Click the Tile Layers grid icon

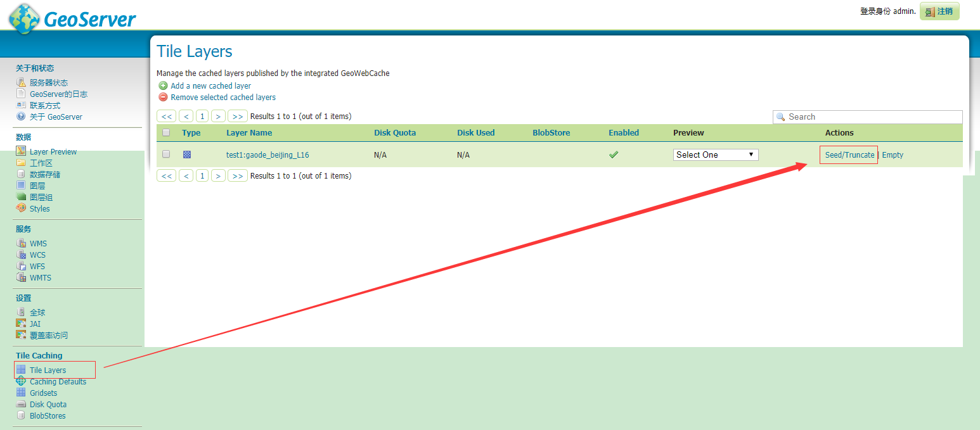click(21, 370)
